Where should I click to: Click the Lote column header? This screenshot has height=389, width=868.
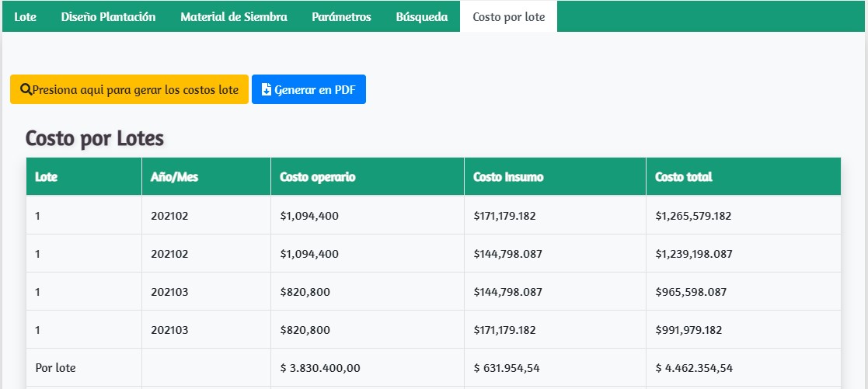coord(47,177)
